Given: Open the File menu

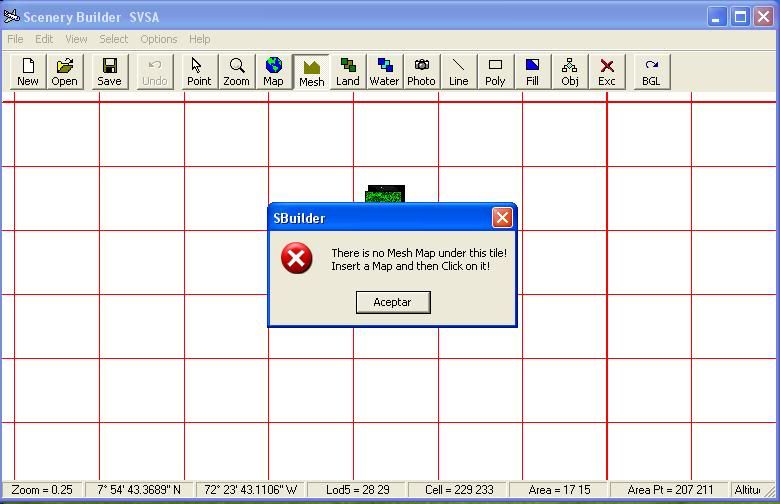Looking at the screenshot, I should pyautogui.click(x=15, y=39).
